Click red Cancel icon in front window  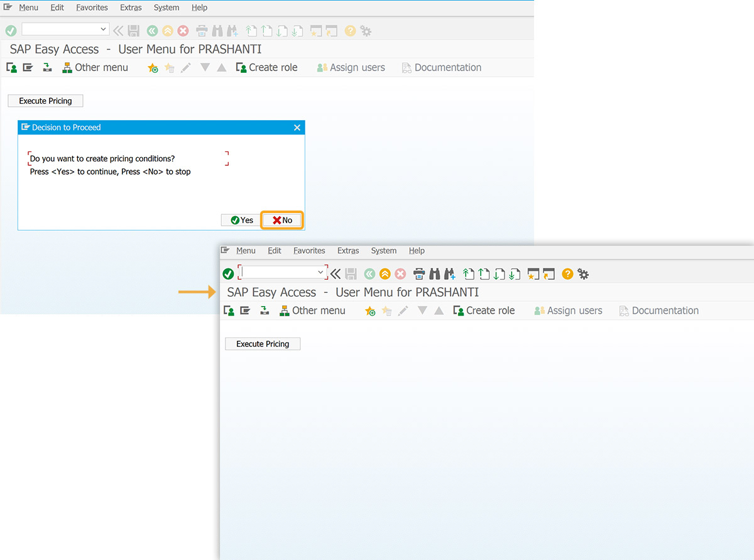pyautogui.click(x=400, y=273)
